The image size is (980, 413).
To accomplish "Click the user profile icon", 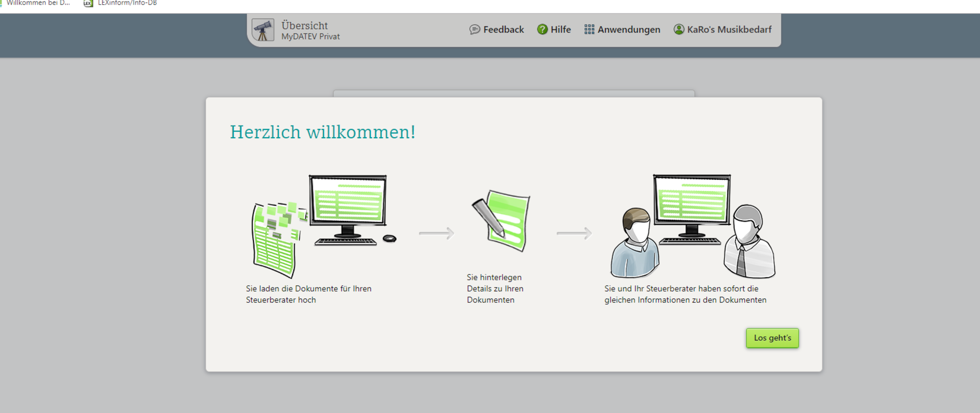I will click(679, 30).
